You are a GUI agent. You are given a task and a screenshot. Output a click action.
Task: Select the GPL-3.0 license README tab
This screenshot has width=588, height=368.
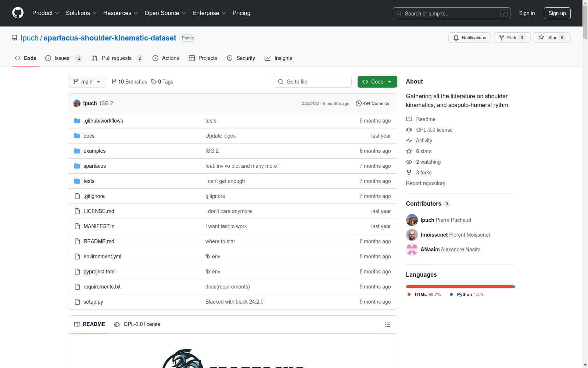137,324
